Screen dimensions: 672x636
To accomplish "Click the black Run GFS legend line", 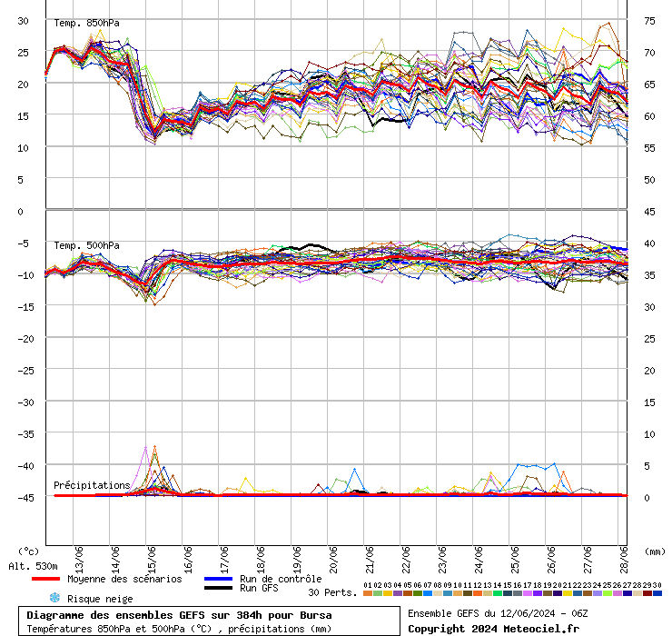I will (218, 588).
